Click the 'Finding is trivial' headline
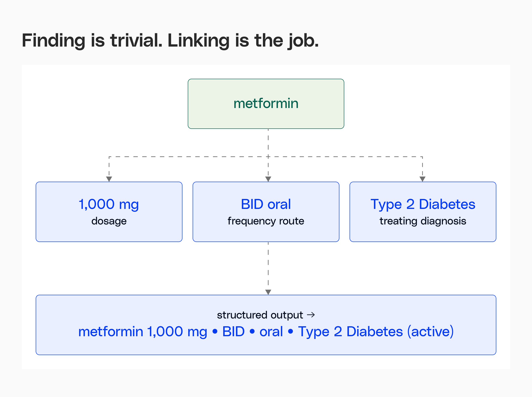The image size is (532, 397). (x=92, y=40)
